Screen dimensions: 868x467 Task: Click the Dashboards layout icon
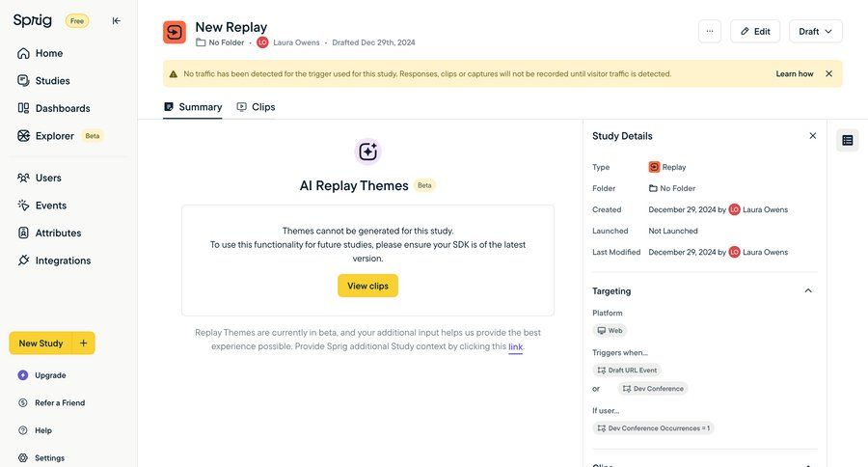click(x=23, y=108)
